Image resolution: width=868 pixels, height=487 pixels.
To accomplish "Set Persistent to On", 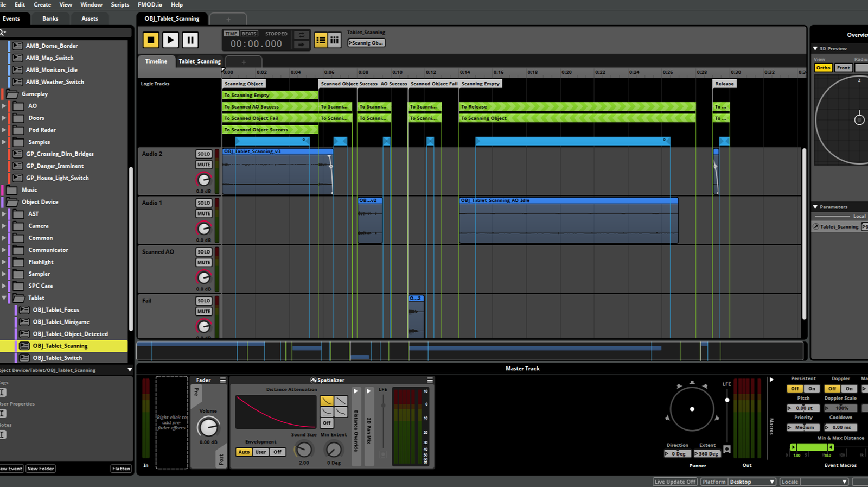I will [x=812, y=389].
